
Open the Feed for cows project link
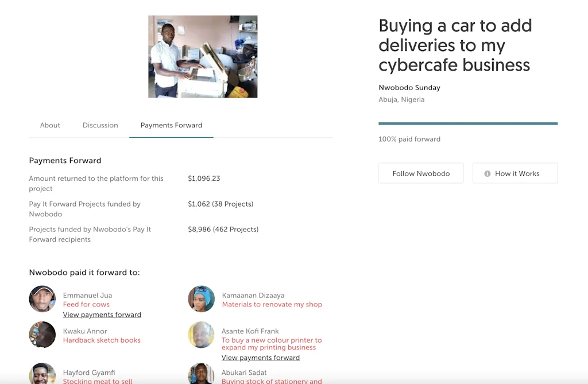(86, 305)
